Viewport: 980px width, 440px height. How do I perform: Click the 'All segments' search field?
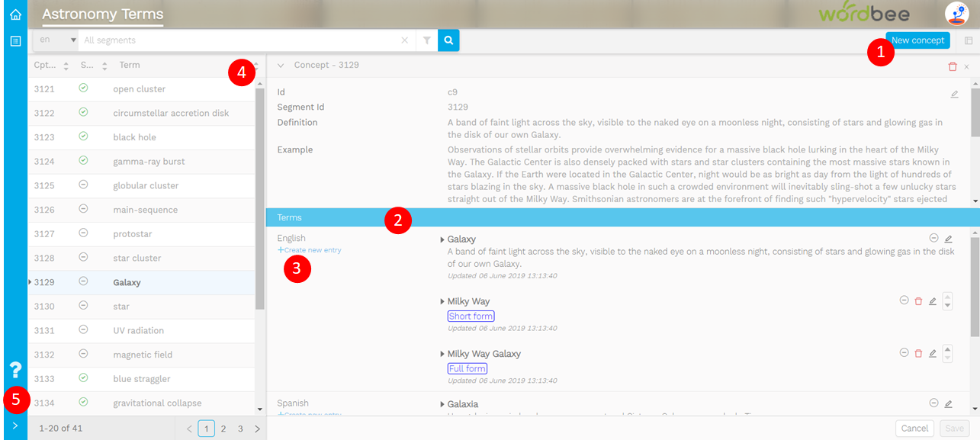click(x=240, y=40)
